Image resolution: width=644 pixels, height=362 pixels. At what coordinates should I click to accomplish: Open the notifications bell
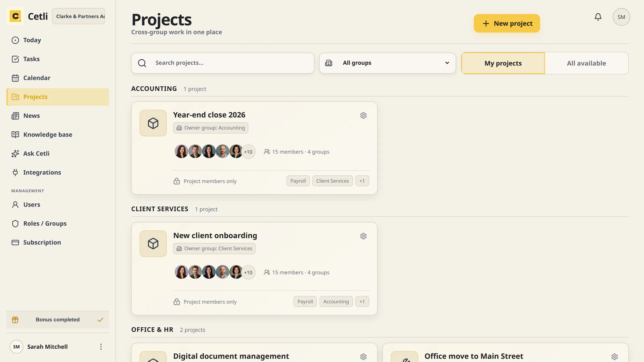[598, 17]
